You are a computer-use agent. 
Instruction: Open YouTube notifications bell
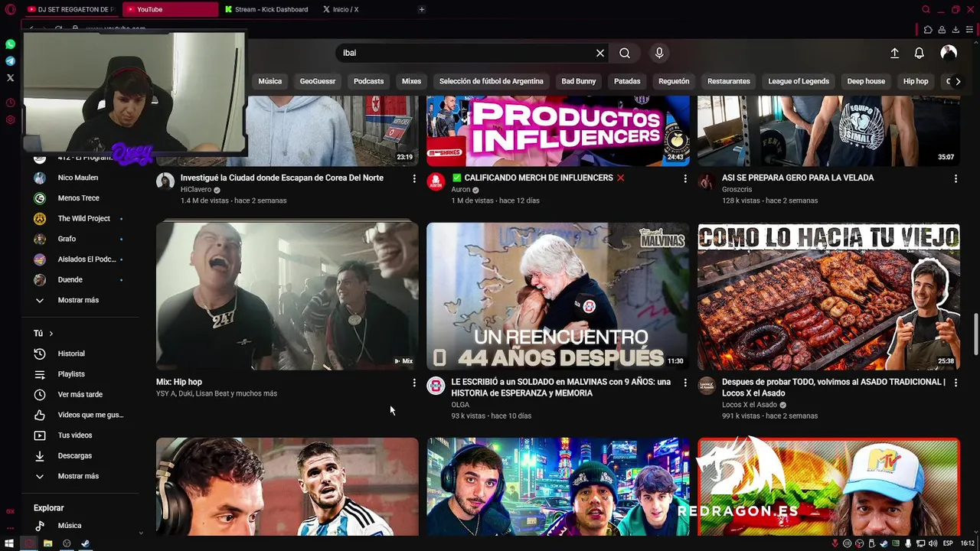click(919, 53)
